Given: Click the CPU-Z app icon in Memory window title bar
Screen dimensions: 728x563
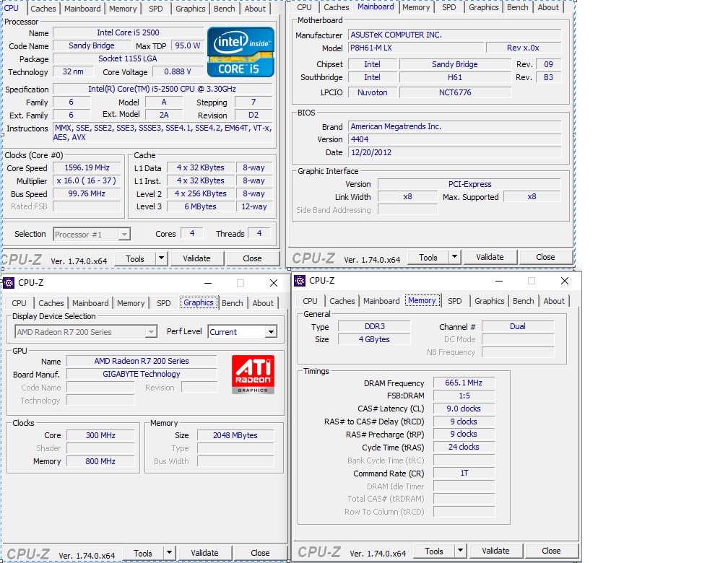Looking at the screenshot, I should point(300,281).
